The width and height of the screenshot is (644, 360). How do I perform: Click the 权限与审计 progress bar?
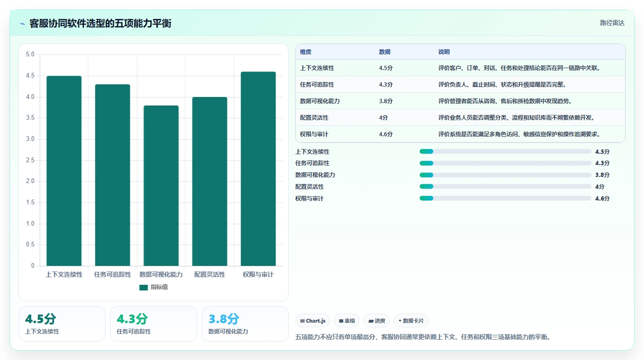point(505,198)
